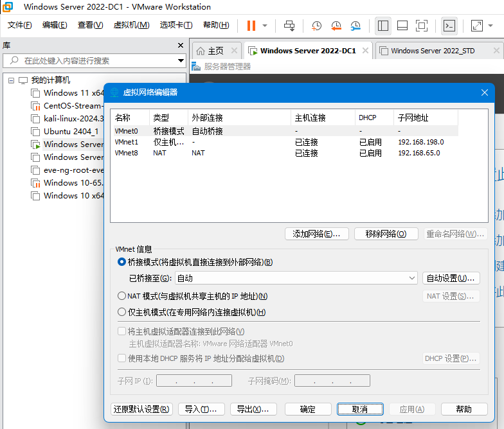This screenshot has width=504, height=429.
Task: Click subnet address 192.168.65.0 cell
Action: point(419,153)
